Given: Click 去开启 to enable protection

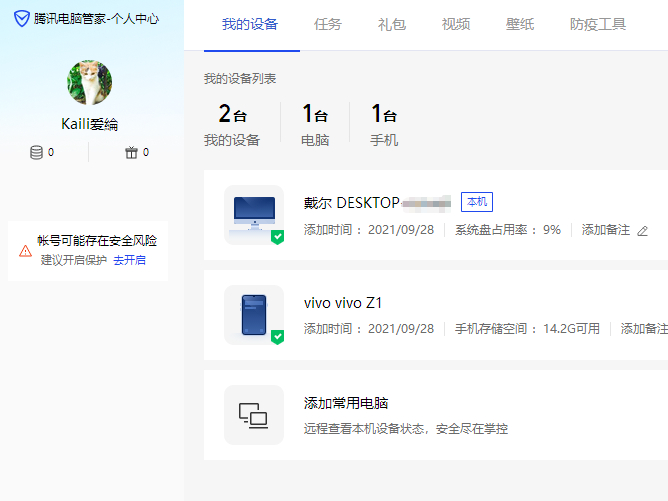Looking at the screenshot, I should coord(130,260).
